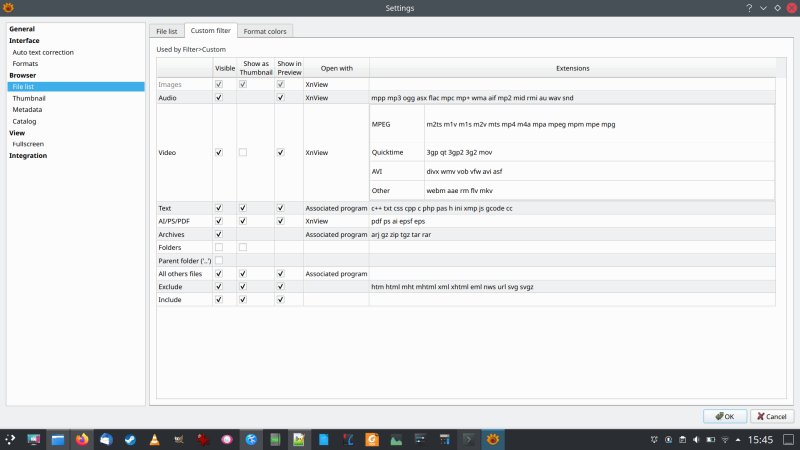Image resolution: width=800 pixels, height=450 pixels.
Task: Open the Format colors tab
Action: tap(265, 31)
